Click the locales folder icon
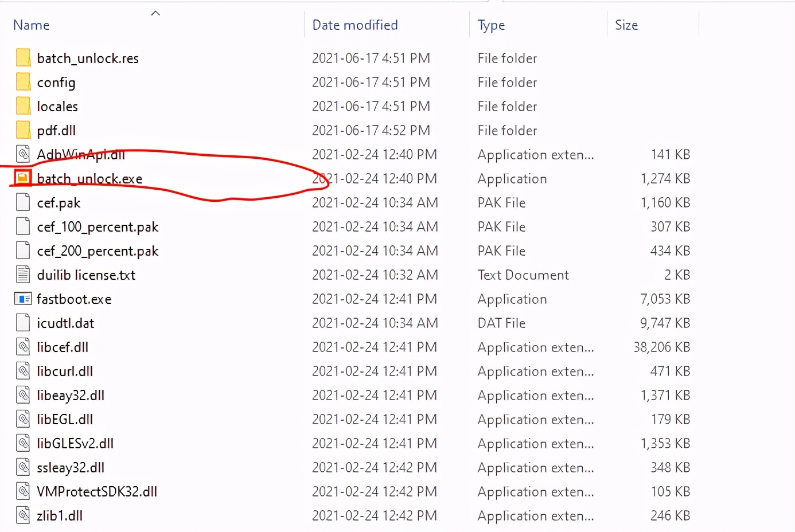The image size is (795, 532). coord(23,106)
